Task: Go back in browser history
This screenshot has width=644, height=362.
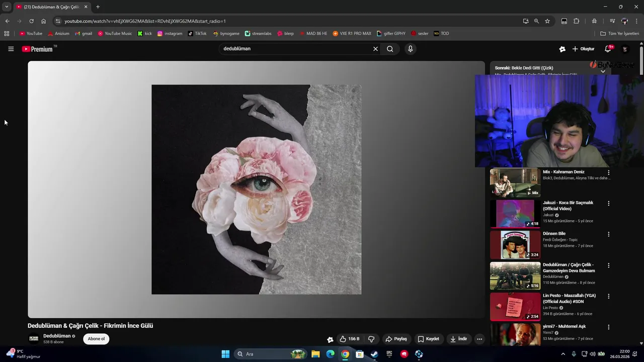Action: click(7, 21)
